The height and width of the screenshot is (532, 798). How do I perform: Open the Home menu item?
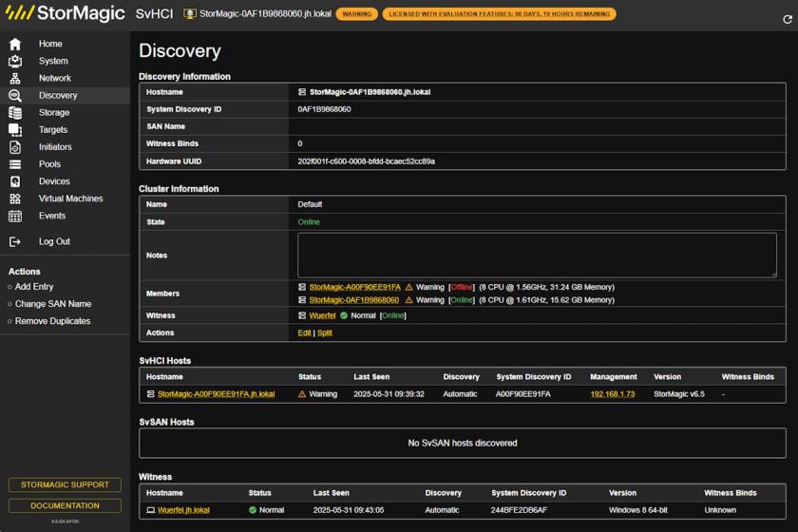click(x=50, y=44)
